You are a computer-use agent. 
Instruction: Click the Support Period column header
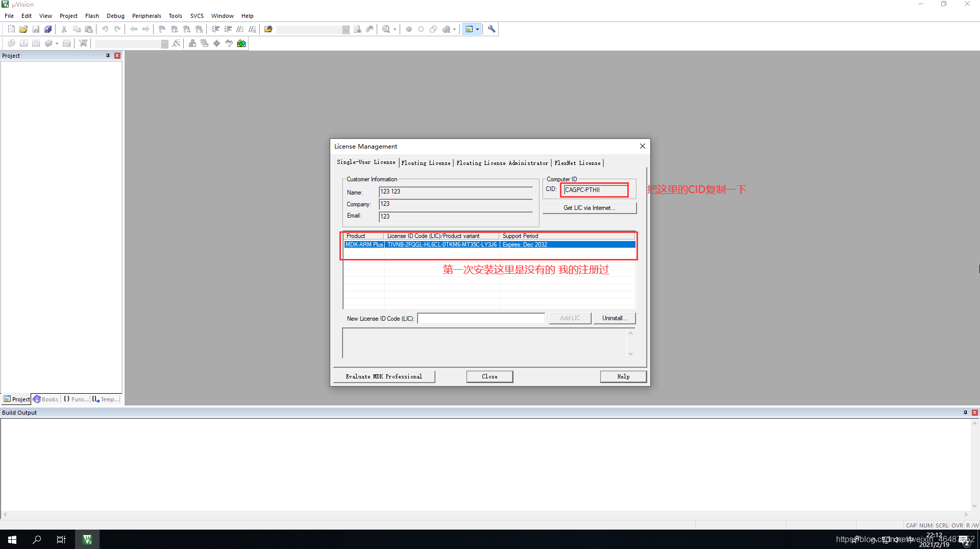pyautogui.click(x=567, y=236)
